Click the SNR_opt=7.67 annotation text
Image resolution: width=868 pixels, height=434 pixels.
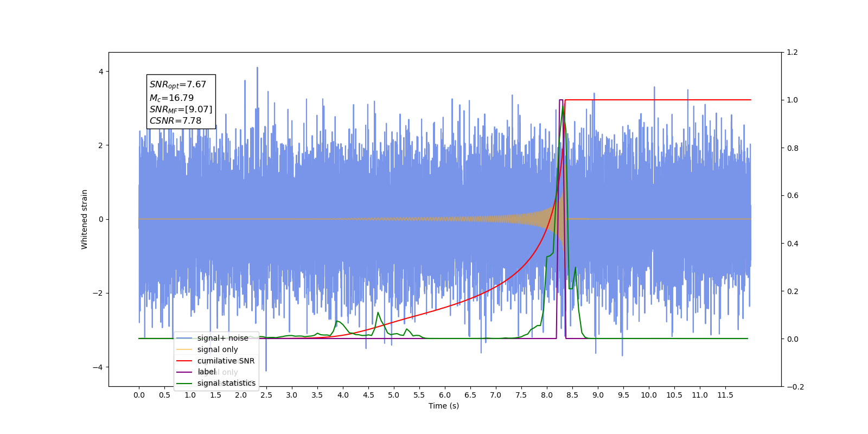click(178, 85)
